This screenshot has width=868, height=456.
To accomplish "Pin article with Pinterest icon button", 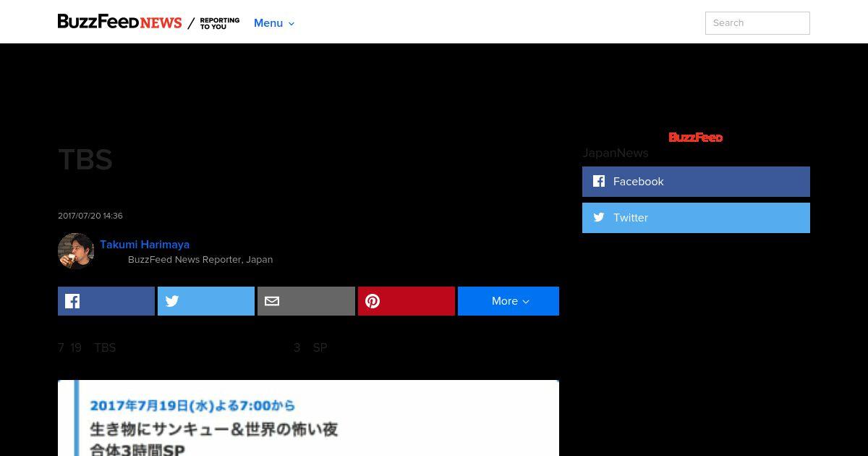I will pyautogui.click(x=407, y=301).
